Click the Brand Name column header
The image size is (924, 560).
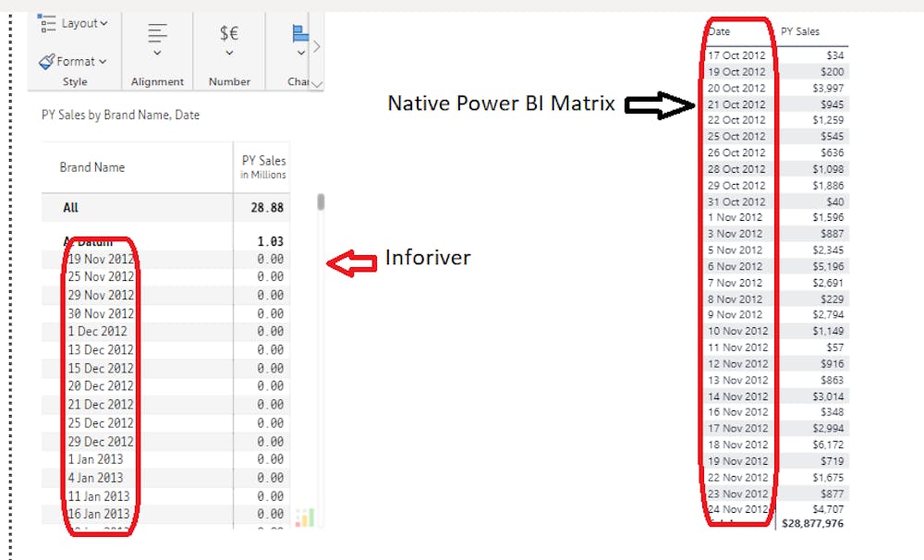(91, 167)
